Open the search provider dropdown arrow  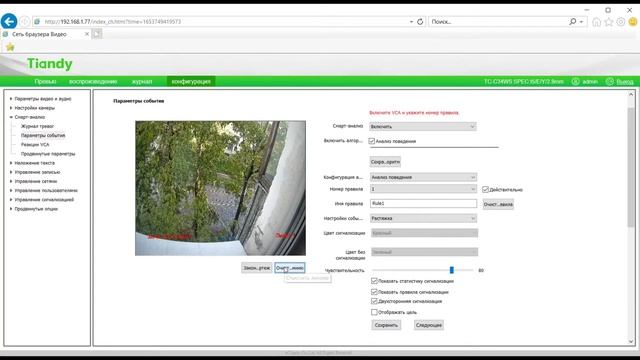(581, 22)
